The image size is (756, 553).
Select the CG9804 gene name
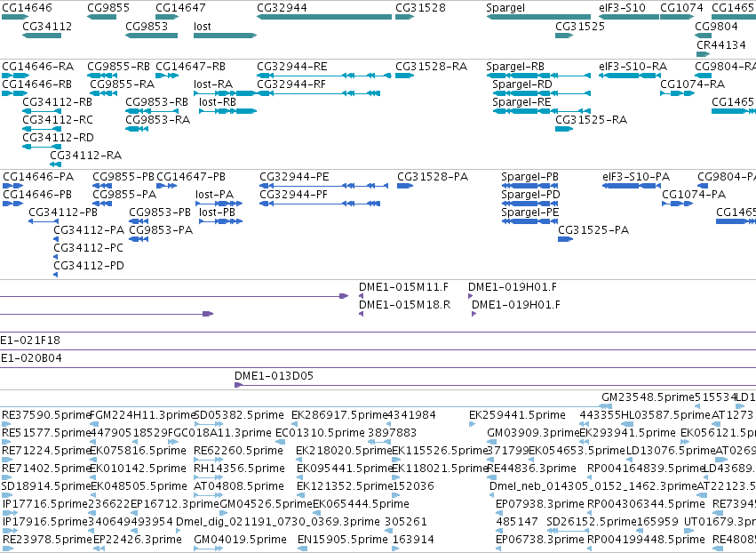click(x=716, y=26)
